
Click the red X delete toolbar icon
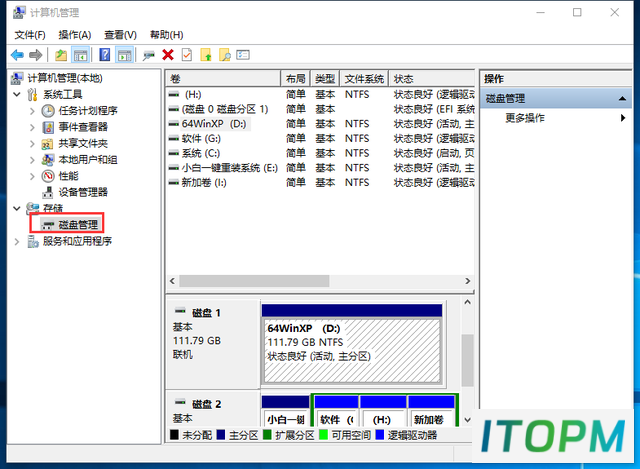coord(168,55)
